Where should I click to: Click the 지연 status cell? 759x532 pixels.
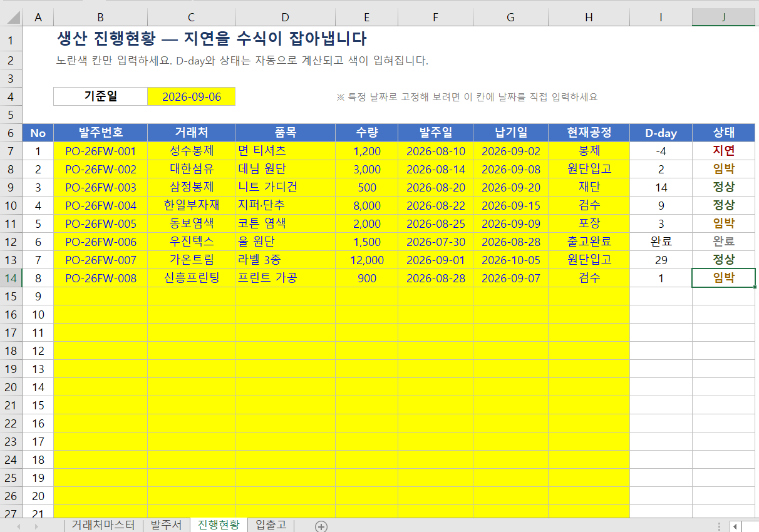click(x=724, y=151)
